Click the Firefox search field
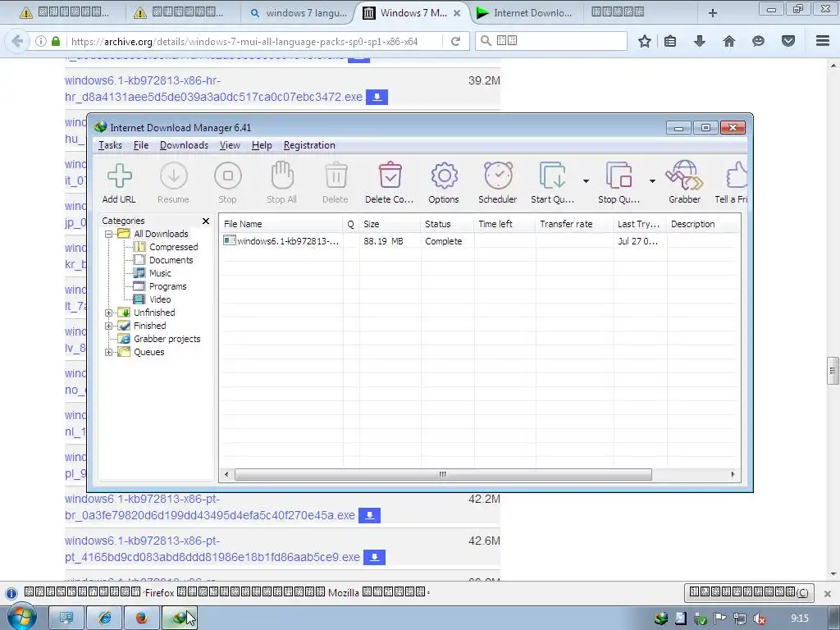Viewport: 840px width, 630px height. 551,41
